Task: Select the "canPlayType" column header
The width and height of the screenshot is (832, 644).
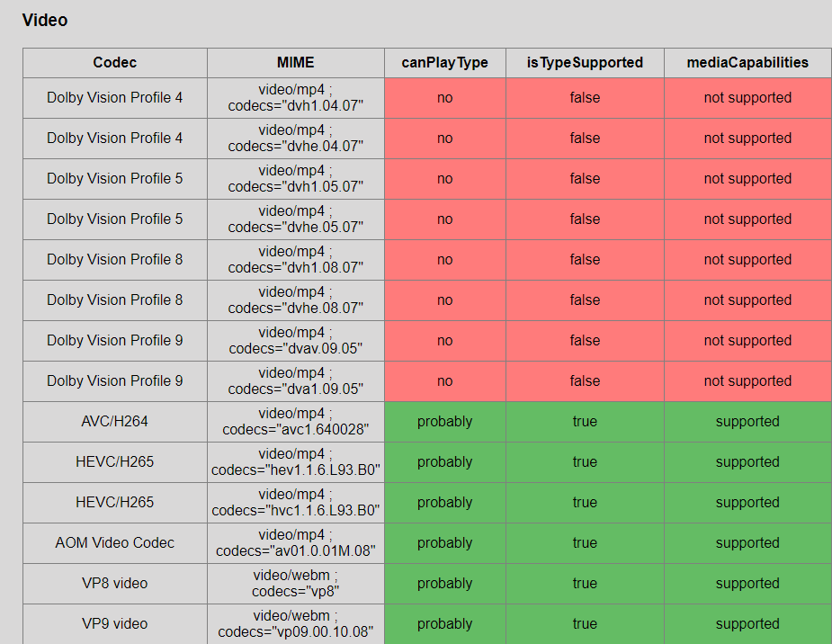Action: (444, 62)
